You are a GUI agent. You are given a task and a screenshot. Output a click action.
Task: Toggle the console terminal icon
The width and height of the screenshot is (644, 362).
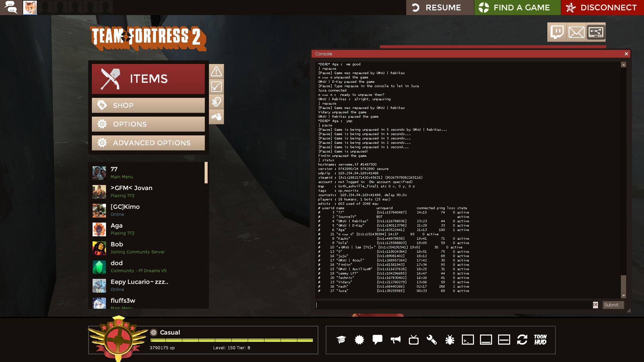pos(468,340)
